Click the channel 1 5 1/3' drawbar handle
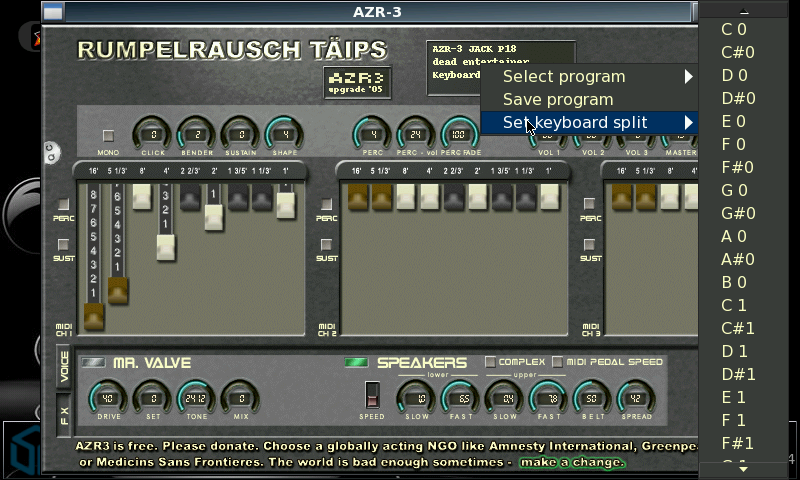800x480 pixels. 118,291
